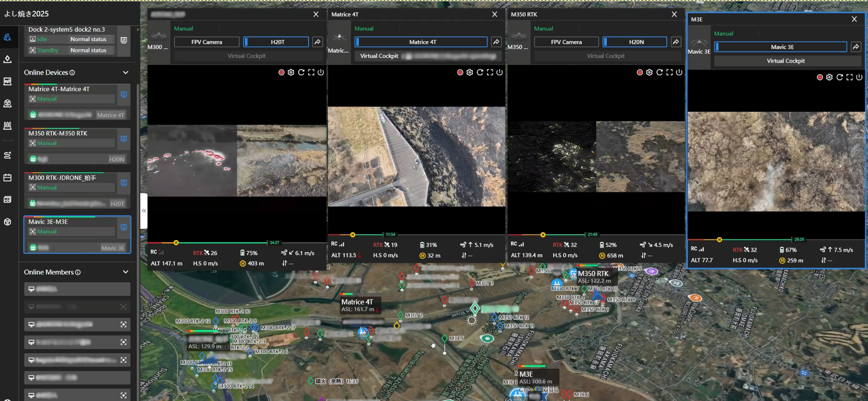Open the map layers sidebar icon below annotations
This screenshot has height=401, width=868.
[x=8, y=81]
